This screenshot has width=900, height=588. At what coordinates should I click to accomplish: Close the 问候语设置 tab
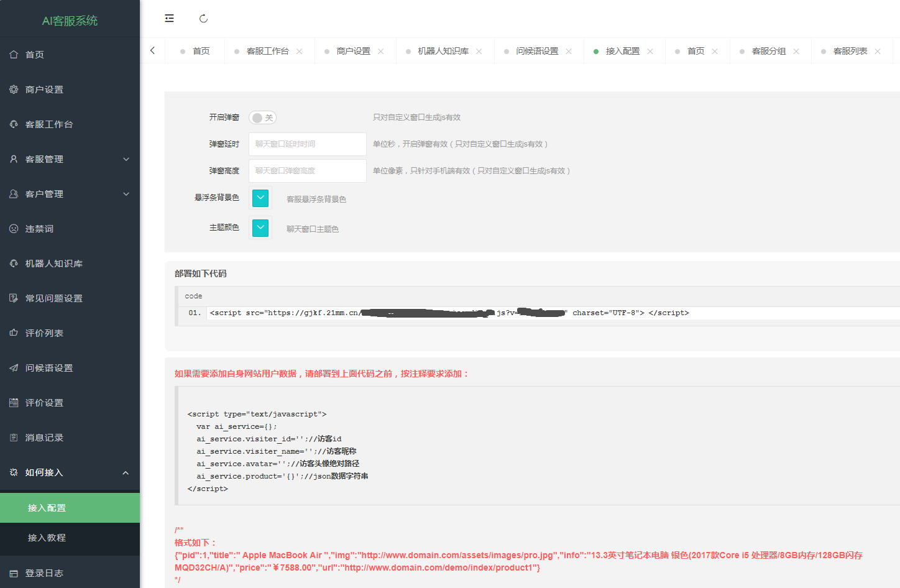point(569,52)
